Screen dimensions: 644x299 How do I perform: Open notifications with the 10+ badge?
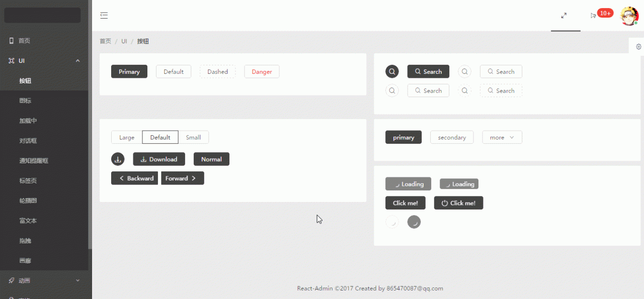601,14
